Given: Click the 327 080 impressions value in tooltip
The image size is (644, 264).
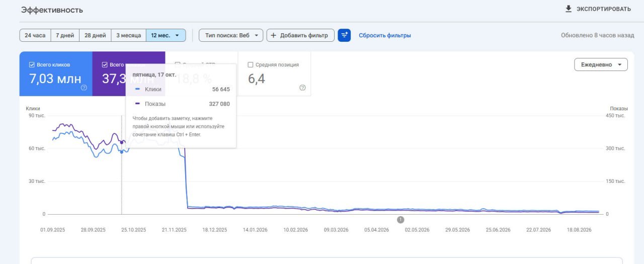Looking at the screenshot, I should coord(219,104).
